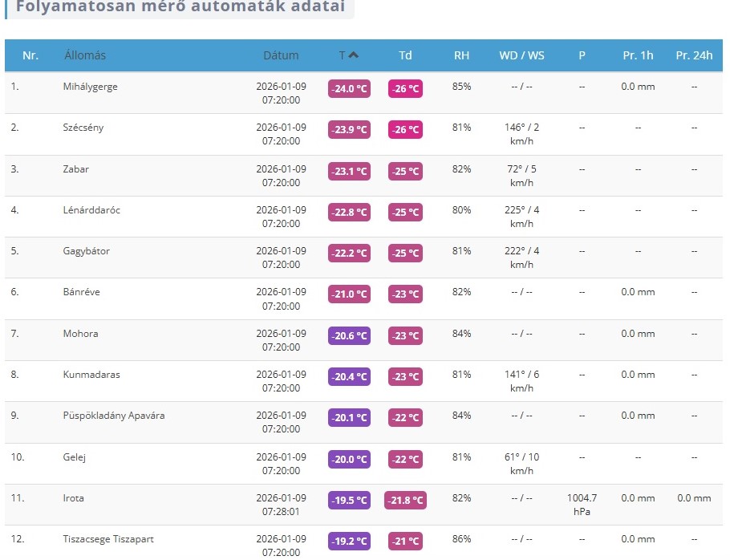
Task: Click the -24.0 °C temperature badge
Action: [x=349, y=89]
